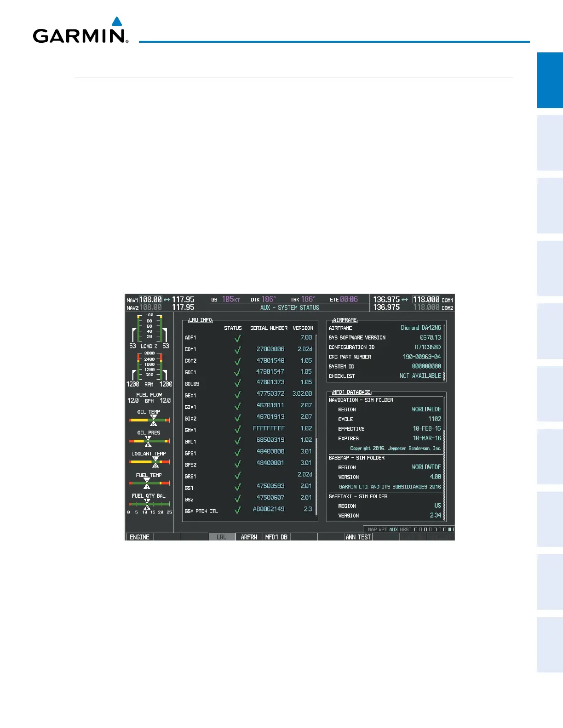Click the COOLANT TEMP indicator bar
Viewport: 563px width, 728px height.
coord(149,462)
